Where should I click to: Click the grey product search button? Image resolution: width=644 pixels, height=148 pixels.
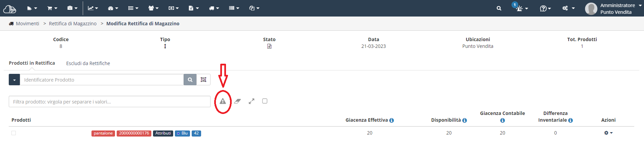point(190,80)
